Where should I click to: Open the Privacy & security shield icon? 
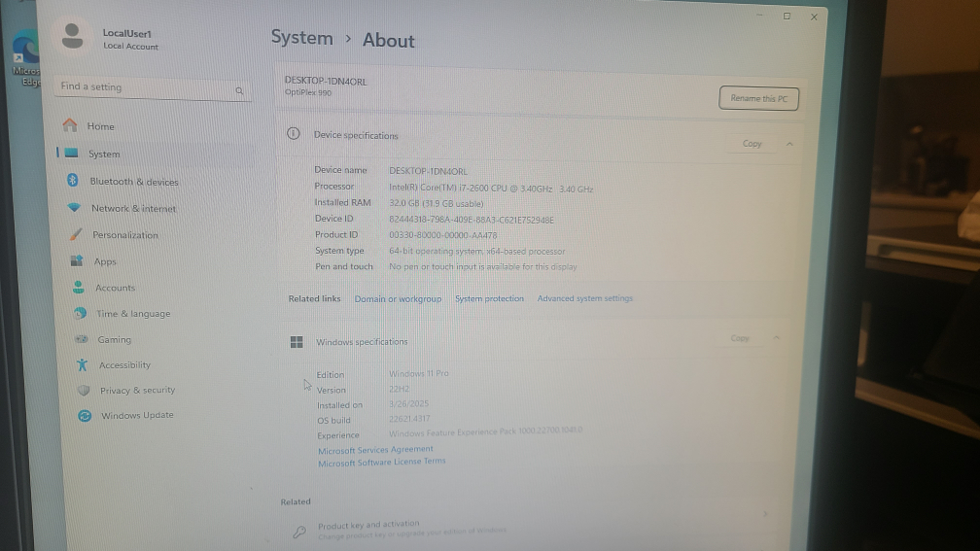click(84, 391)
